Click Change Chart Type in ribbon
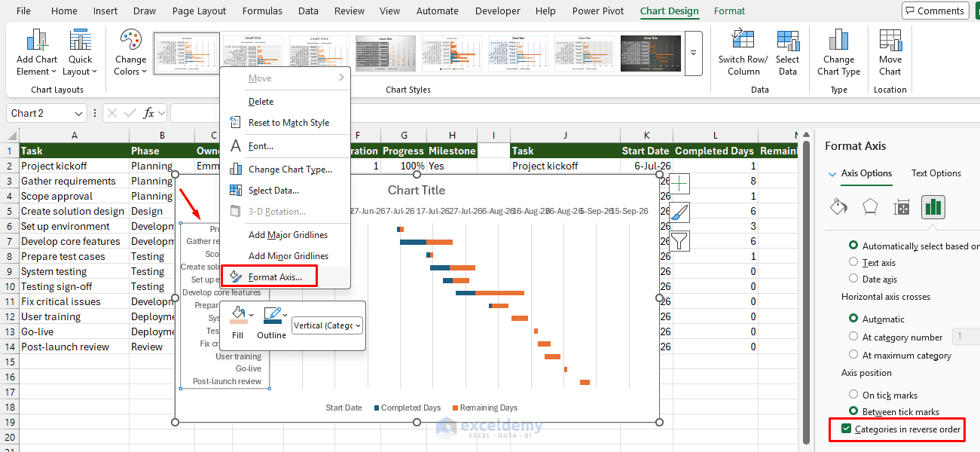The height and width of the screenshot is (452, 980). (x=838, y=53)
